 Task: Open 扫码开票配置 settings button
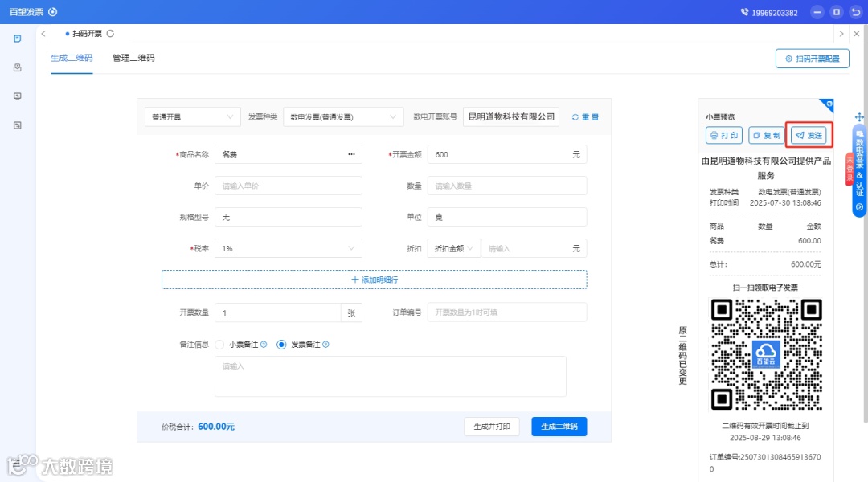[x=812, y=59]
